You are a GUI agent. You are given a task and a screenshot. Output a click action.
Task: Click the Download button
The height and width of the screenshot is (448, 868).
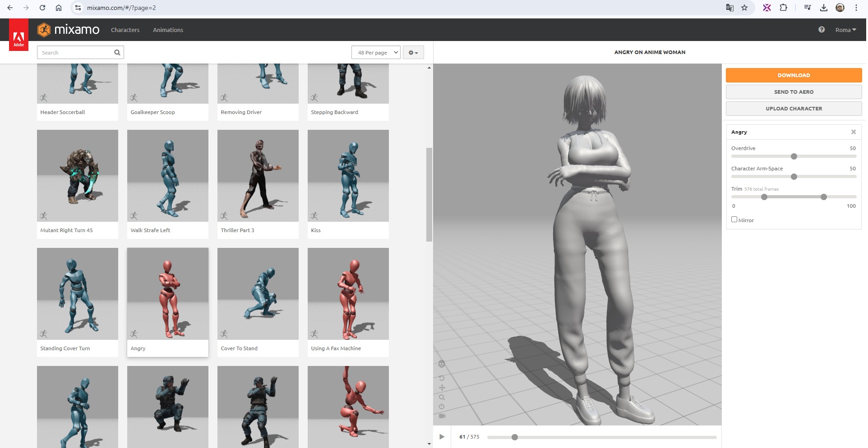pos(794,75)
